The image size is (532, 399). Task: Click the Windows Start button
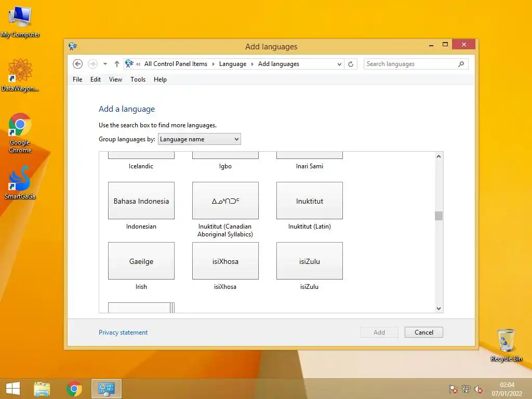13,389
